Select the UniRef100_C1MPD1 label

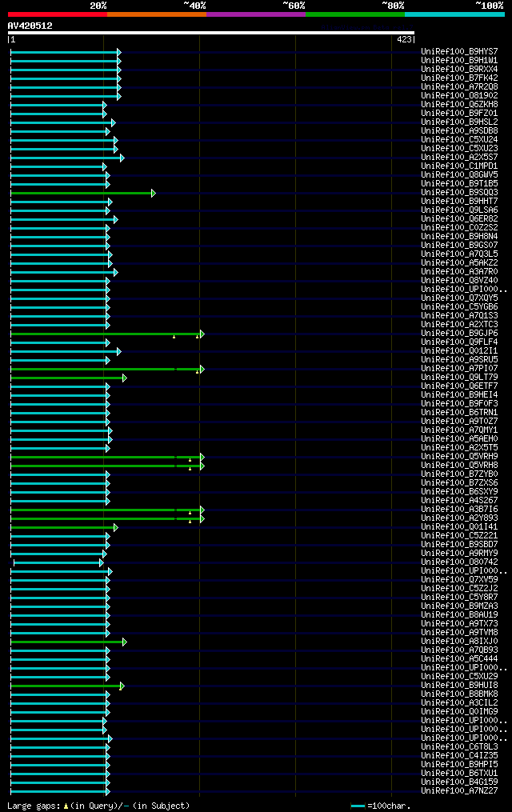tap(459, 166)
